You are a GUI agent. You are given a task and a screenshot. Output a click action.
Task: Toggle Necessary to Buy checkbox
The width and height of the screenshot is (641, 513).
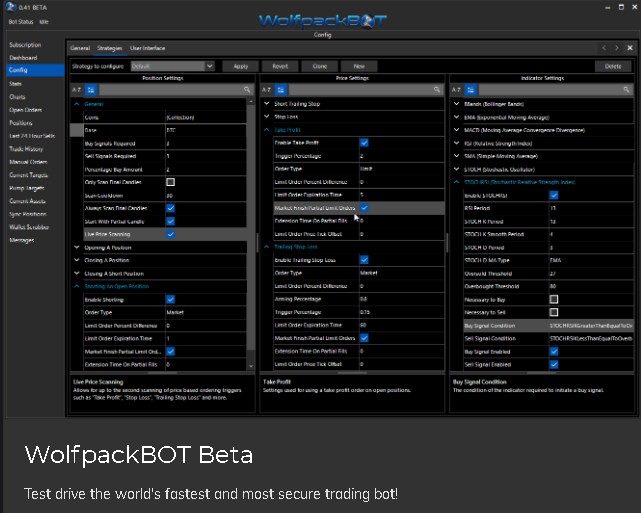[x=554, y=299]
